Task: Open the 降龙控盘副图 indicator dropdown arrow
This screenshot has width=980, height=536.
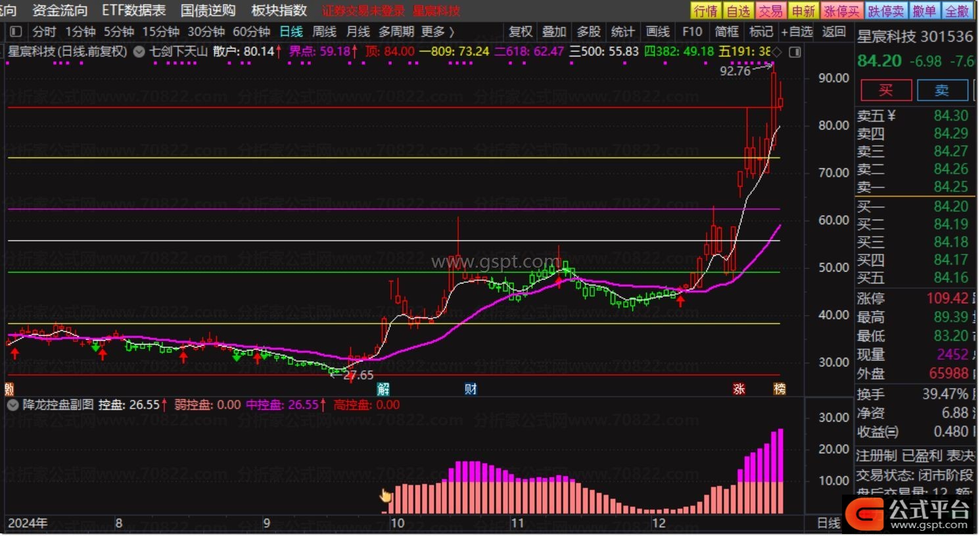Action: [x=12, y=405]
